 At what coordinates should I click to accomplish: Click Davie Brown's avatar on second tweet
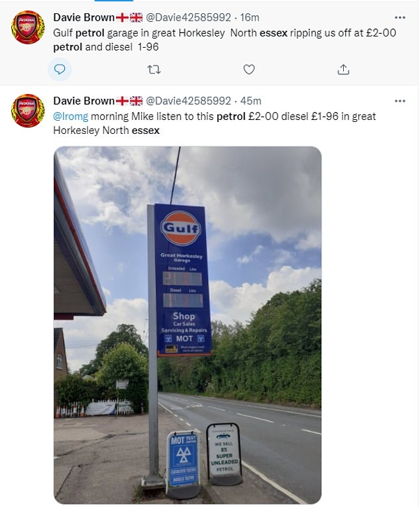coord(28,111)
